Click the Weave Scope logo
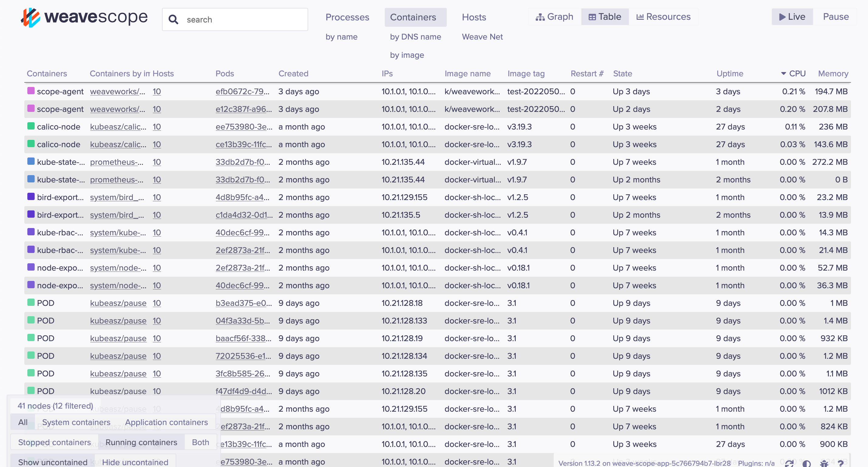Screen dimensions: 868x467 (84, 18)
